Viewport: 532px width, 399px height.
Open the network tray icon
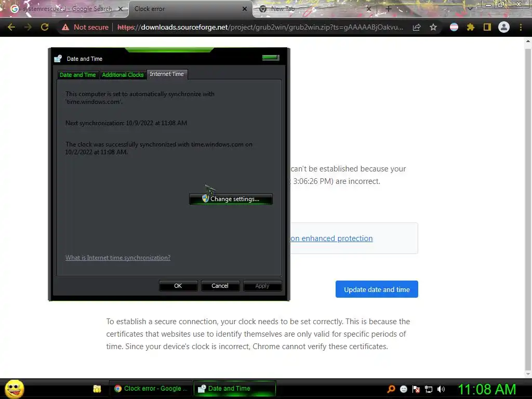point(429,389)
